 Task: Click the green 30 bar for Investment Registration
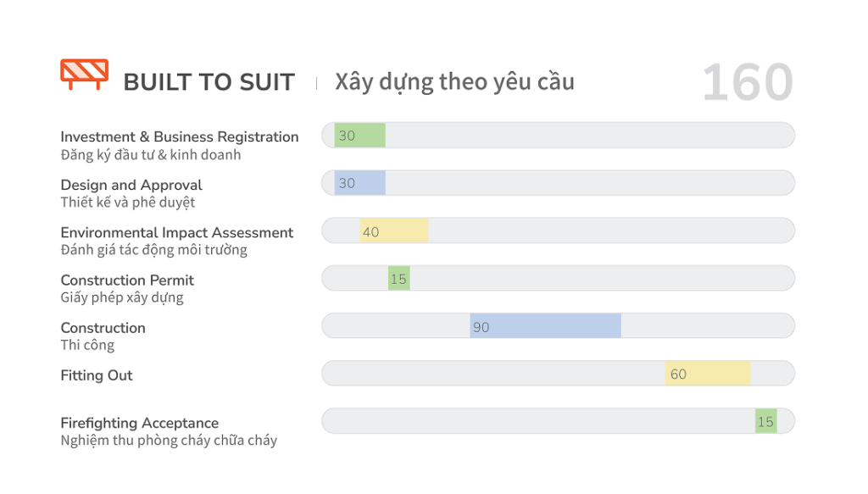click(359, 136)
